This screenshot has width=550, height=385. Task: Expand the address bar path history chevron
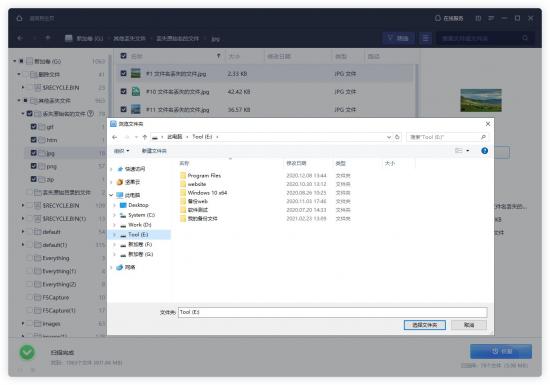click(389, 137)
